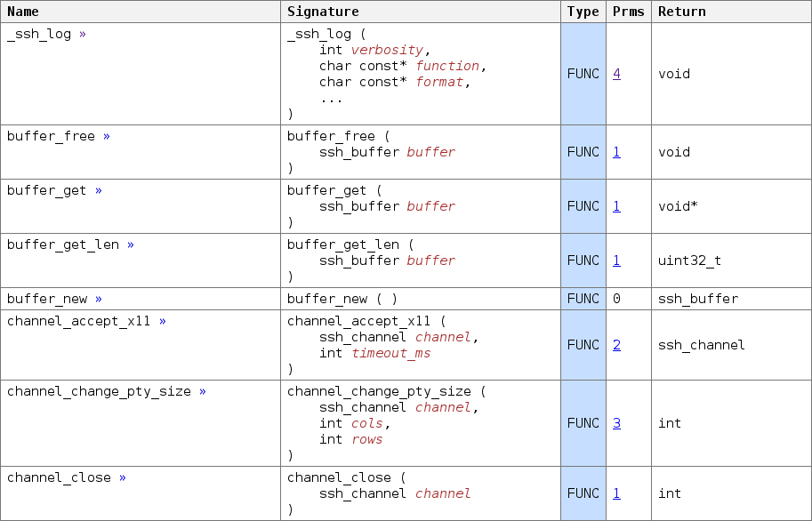Viewport: 812px width, 521px height.
Task: Click the Signature column header
Action: point(323,12)
